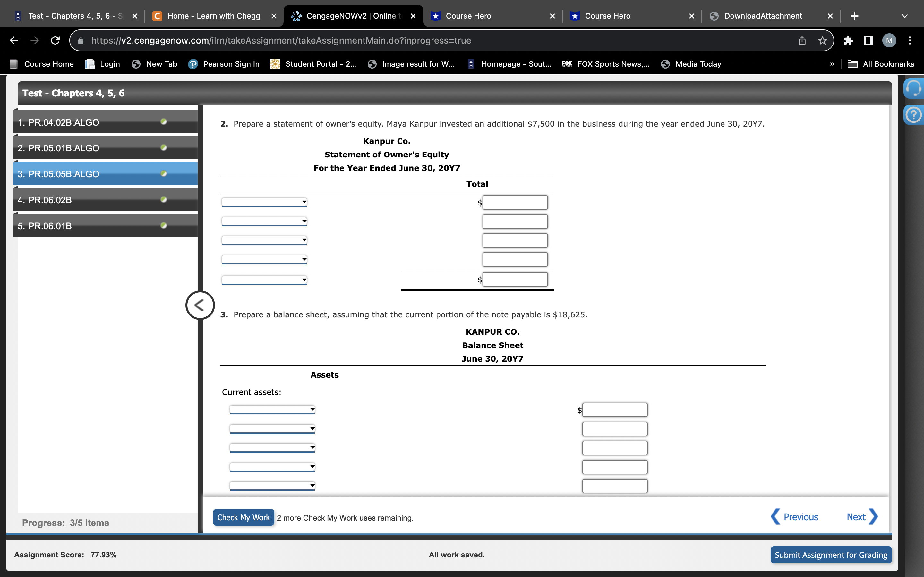Click the back navigation arrow

[14, 40]
